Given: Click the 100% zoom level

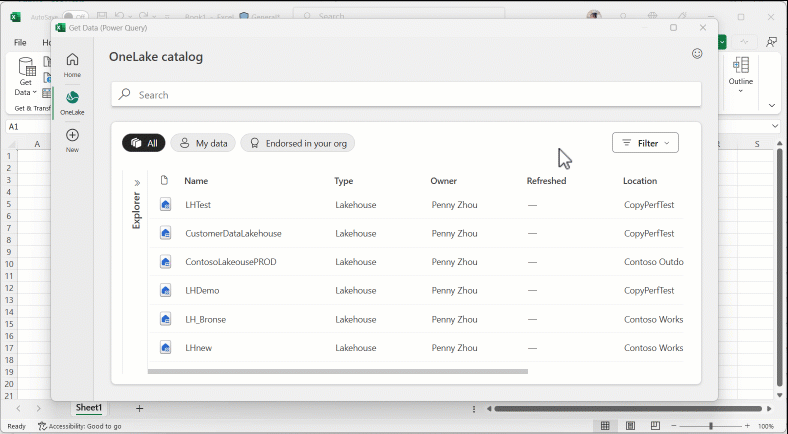Looking at the screenshot, I should 766,426.
